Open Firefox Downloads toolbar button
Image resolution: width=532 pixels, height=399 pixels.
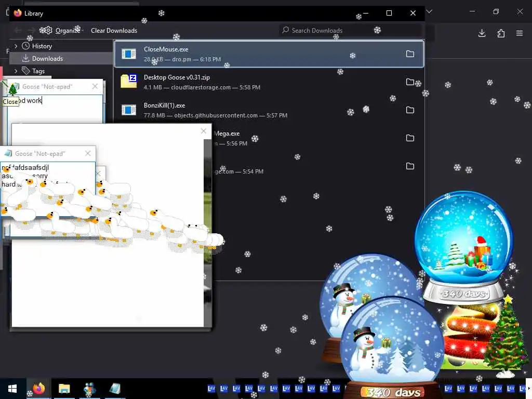482,33
